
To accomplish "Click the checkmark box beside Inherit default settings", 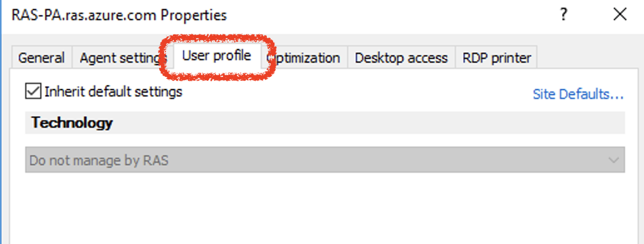I will pos(33,91).
